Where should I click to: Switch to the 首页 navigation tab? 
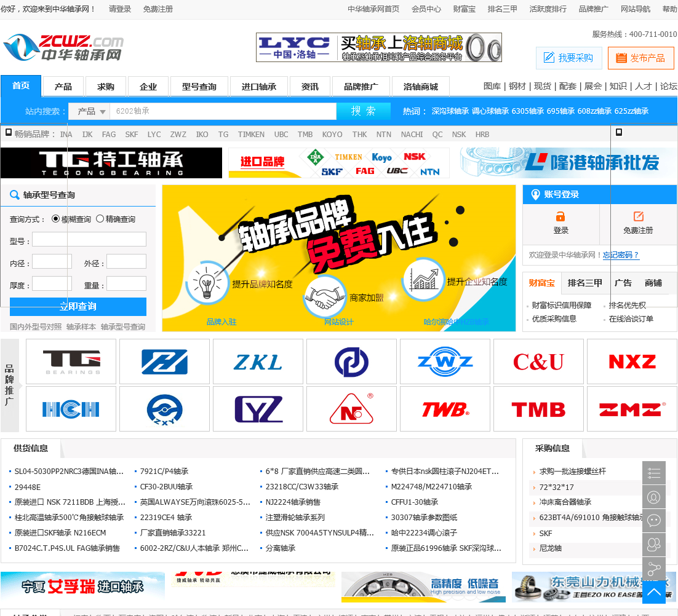point(21,86)
